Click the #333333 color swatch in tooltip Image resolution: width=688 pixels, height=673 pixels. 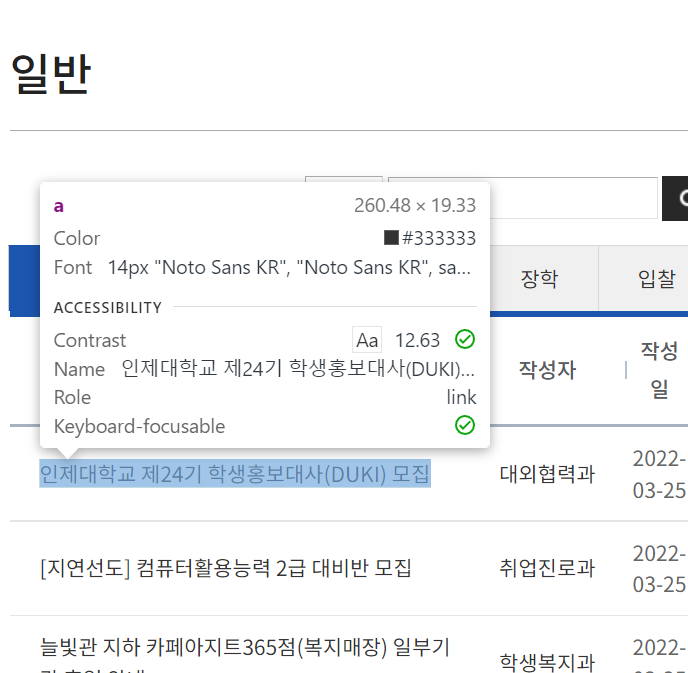point(391,238)
